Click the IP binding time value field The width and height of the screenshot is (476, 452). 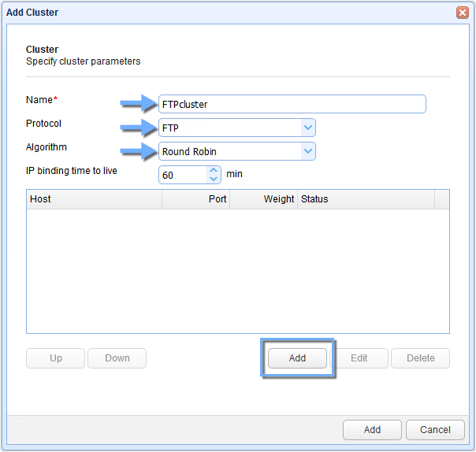pyautogui.click(x=183, y=175)
